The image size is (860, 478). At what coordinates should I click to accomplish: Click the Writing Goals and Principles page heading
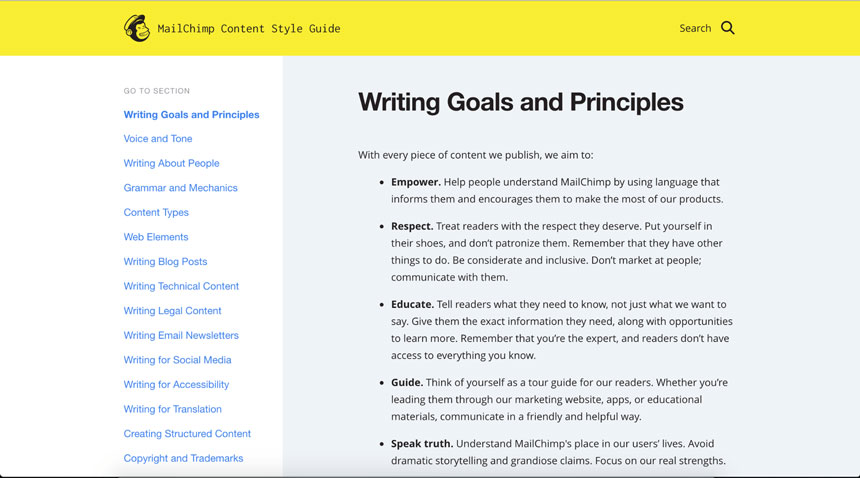520,103
